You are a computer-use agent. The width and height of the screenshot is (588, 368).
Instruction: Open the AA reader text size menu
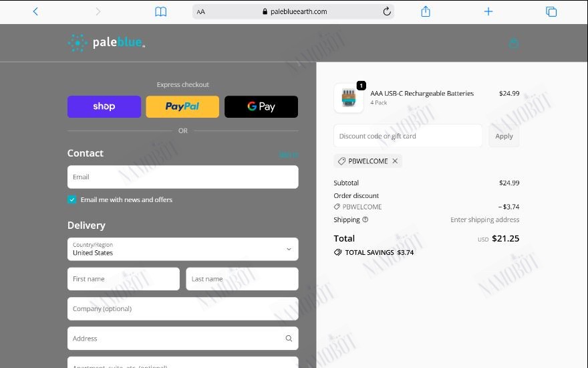click(x=200, y=11)
